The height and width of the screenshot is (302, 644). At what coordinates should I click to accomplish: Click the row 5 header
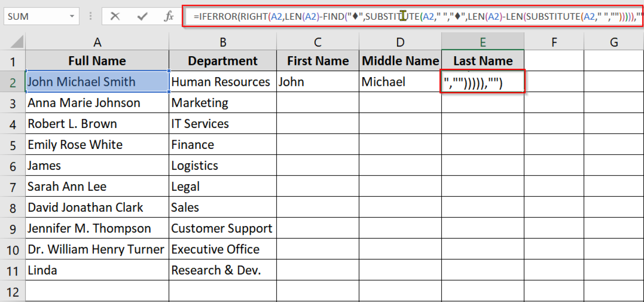click(13, 144)
